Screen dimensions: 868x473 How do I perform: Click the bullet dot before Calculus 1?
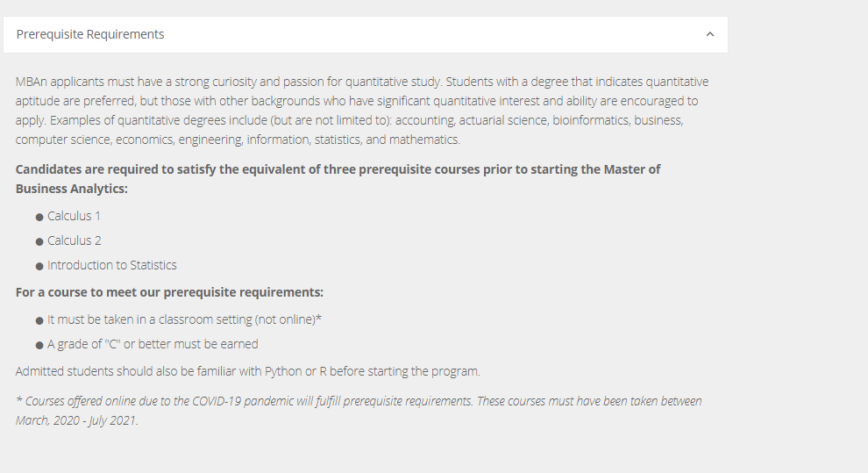(x=39, y=217)
